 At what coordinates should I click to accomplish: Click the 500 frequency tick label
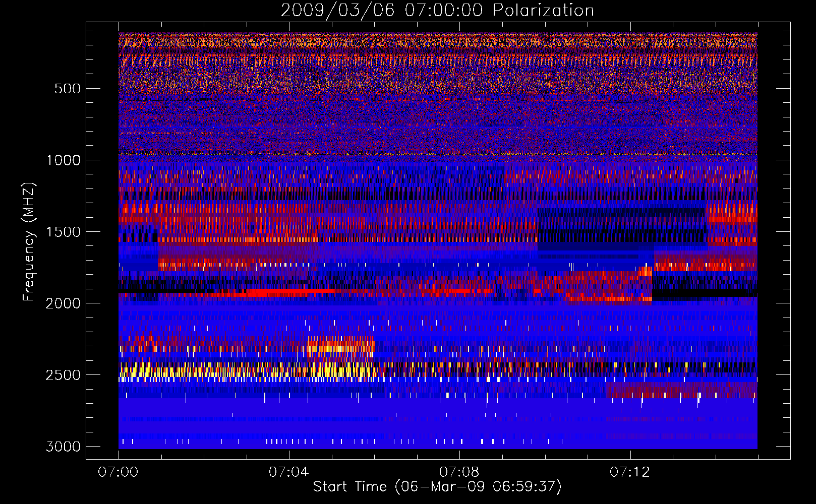click(67, 89)
